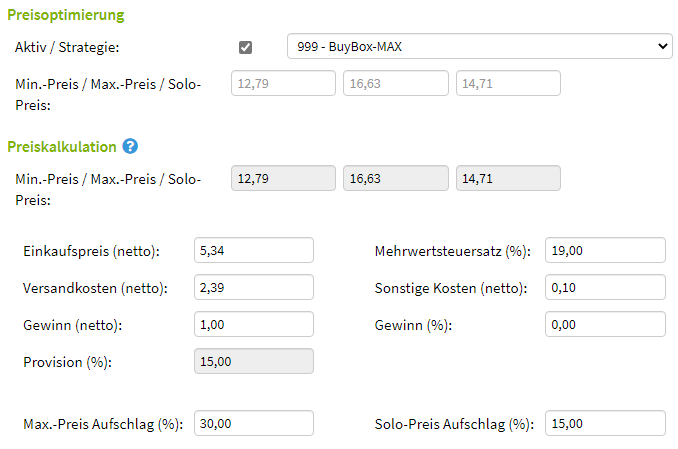Click the Preiskalkulation help question mark icon
Viewport: 678px width, 449px height.
(x=130, y=146)
